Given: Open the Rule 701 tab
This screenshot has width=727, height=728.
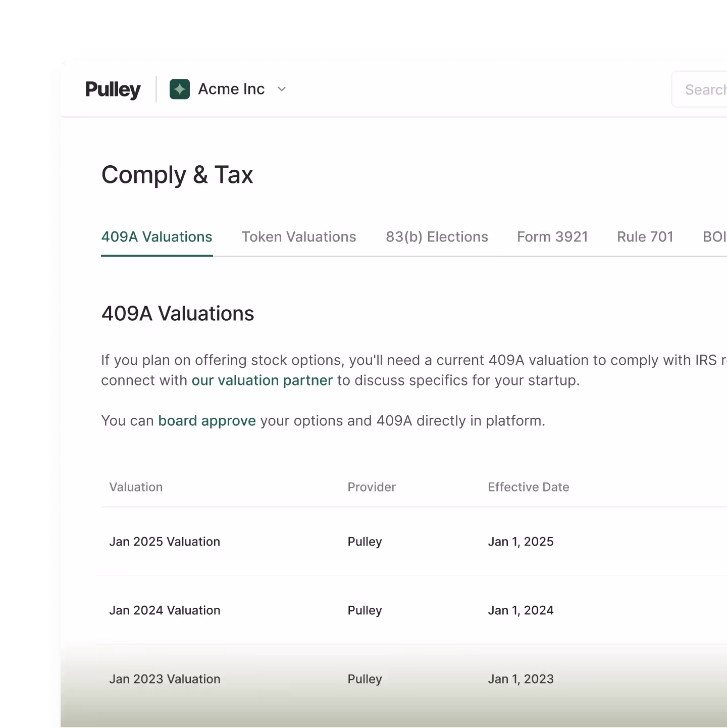Looking at the screenshot, I should coord(645,237).
